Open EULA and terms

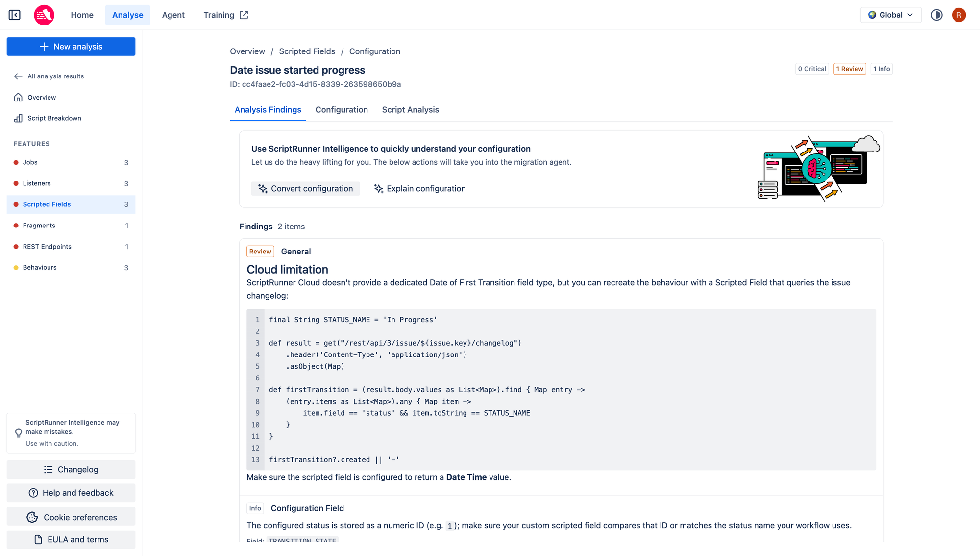click(x=71, y=540)
